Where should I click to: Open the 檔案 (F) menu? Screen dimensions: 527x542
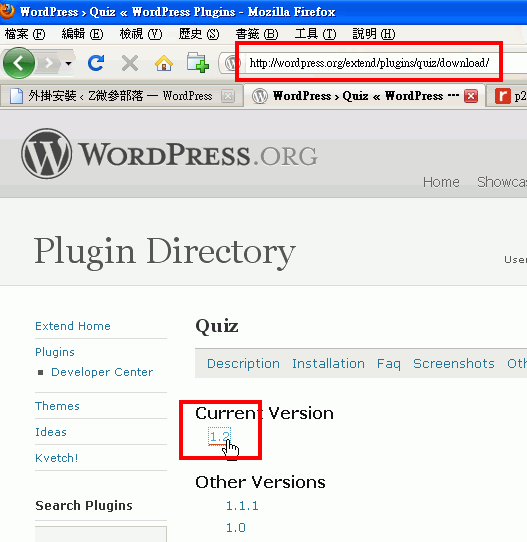(25, 34)
